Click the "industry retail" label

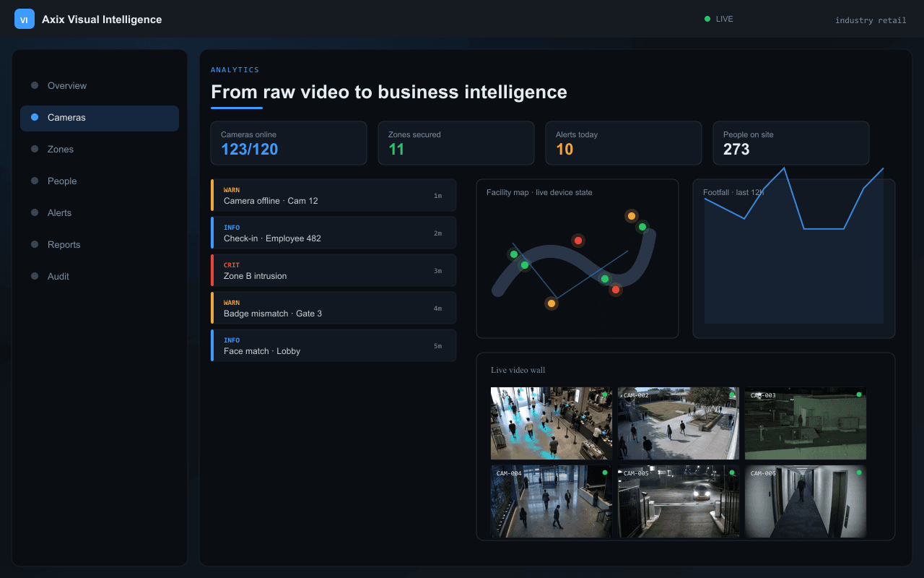pos(871,20)
